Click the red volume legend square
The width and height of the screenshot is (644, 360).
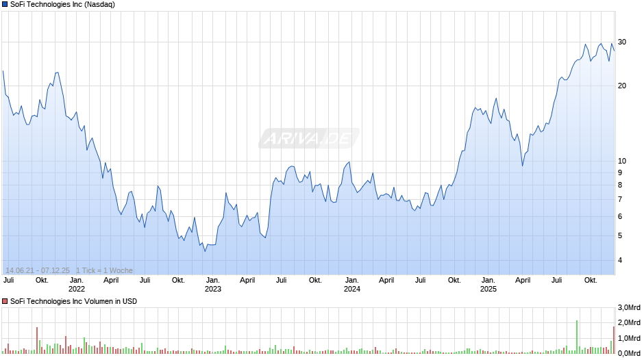click(x=5, y=301)
